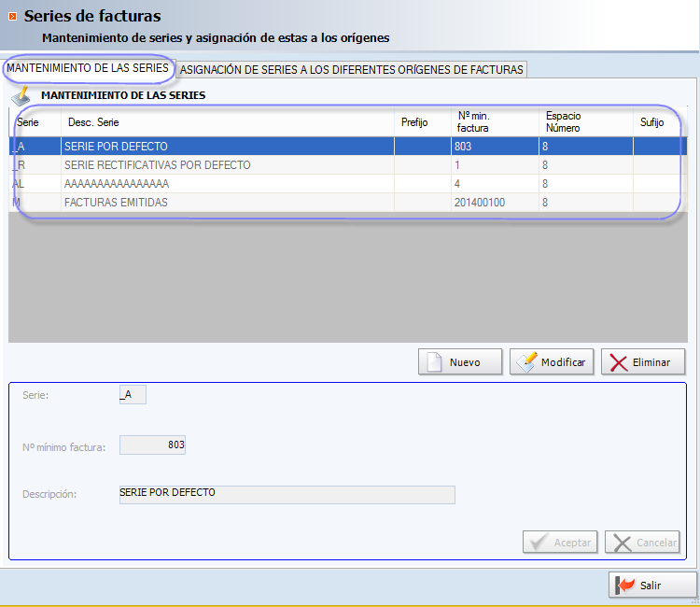This screenshot has height=607, width=700.
Task: Click the pencil icon next to MANTENIMIENTO DE LAS SERIES heading
Action: tap(21, 95)
